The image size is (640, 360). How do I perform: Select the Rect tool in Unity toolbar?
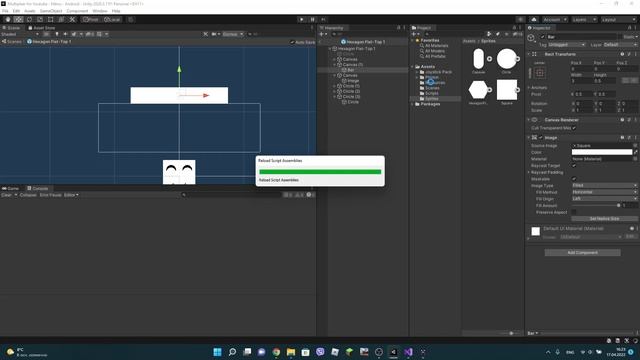51,20
